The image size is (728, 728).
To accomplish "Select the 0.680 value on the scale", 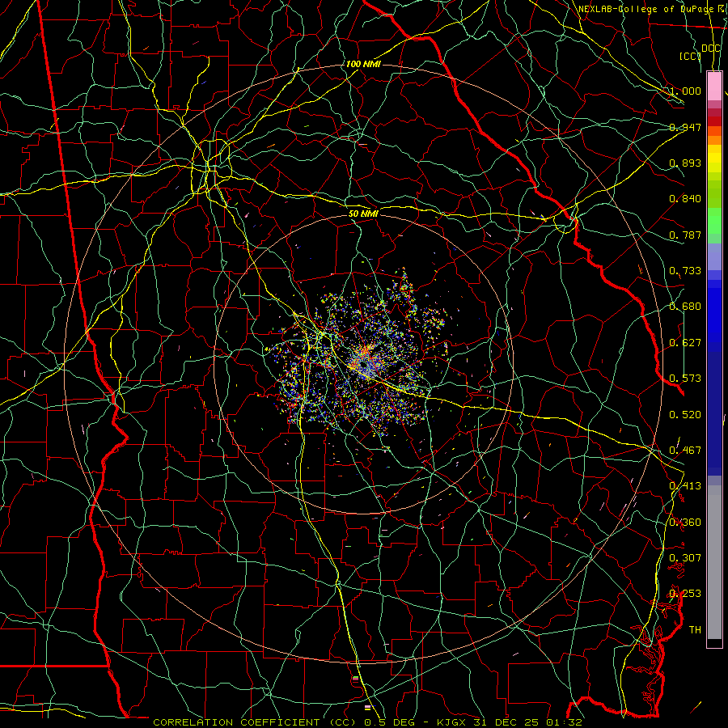I will (685, 307).
